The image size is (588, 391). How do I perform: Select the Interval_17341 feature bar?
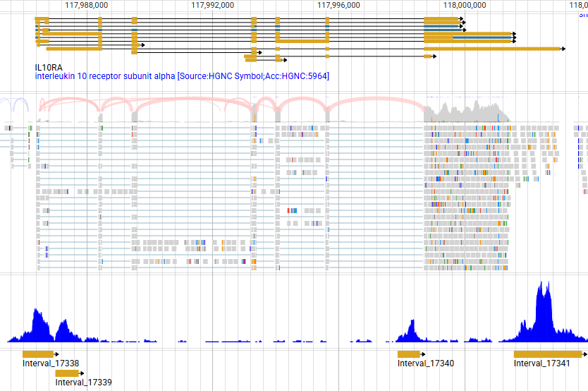tap(548, 354)
